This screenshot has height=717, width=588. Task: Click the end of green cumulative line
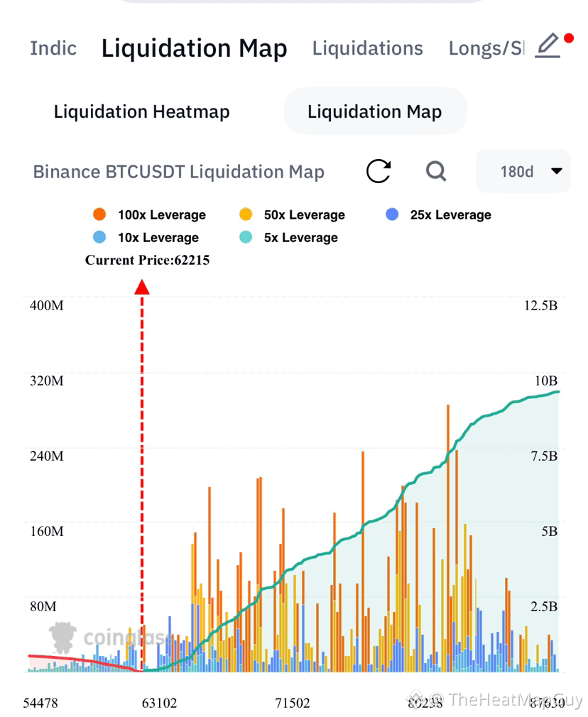tap(557, 392)
